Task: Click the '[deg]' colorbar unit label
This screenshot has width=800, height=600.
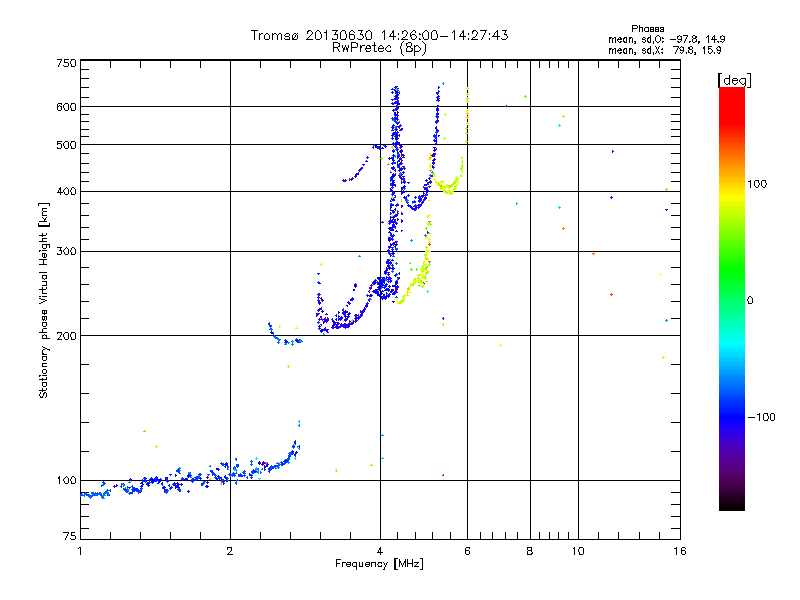Action: coord(734,80)
